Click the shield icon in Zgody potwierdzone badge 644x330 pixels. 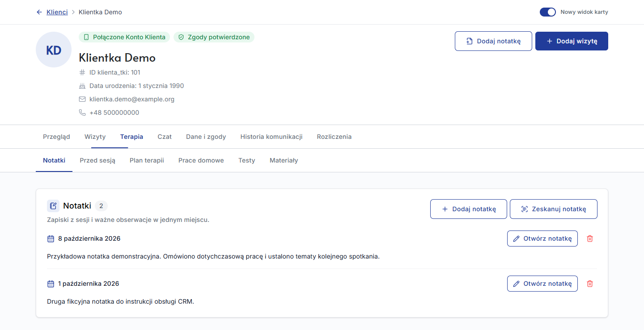pyautogui.click(x=181, y=37)
